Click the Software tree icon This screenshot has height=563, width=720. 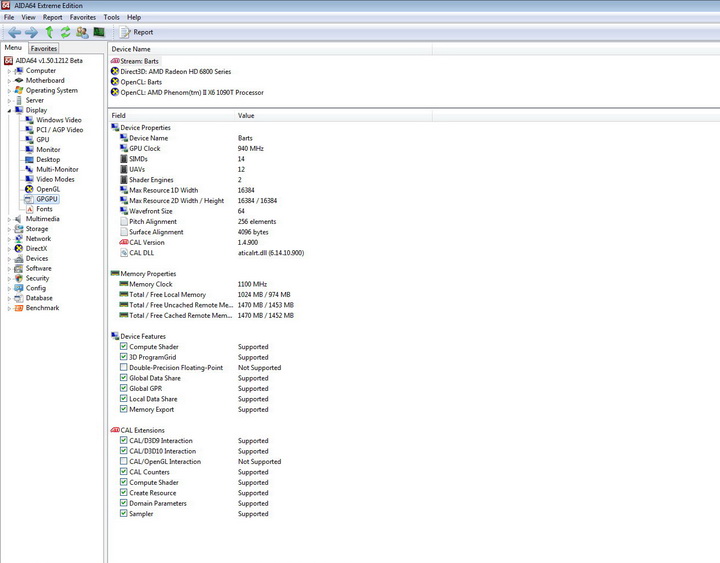(x=18, y=268)
